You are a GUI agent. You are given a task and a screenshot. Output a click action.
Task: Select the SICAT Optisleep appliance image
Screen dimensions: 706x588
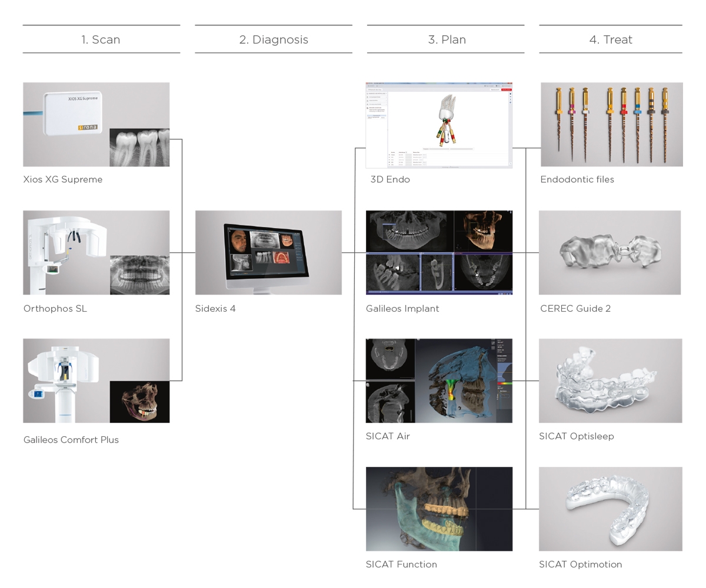click(x=611, y=380)
